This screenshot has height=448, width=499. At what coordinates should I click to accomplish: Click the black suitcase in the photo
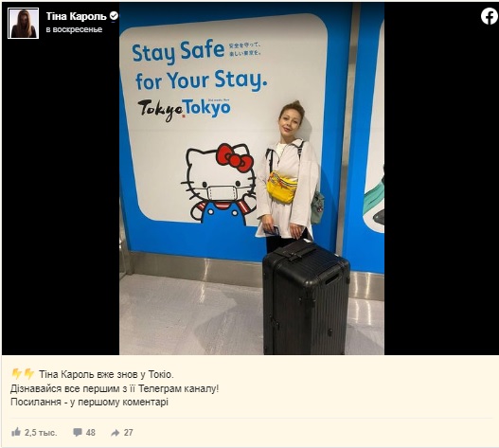[306, 297]
